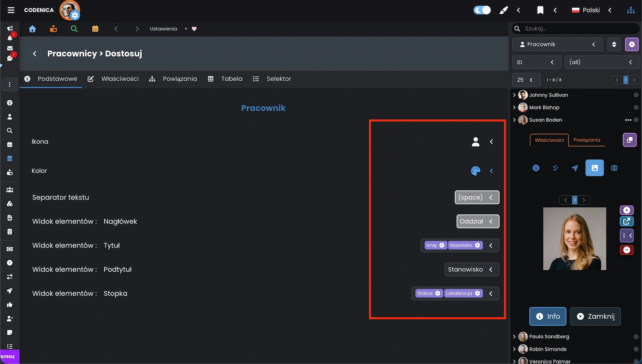642x364 pixels.
Task: Open the Kolor palette picker
Action: [x=476, y=171]
